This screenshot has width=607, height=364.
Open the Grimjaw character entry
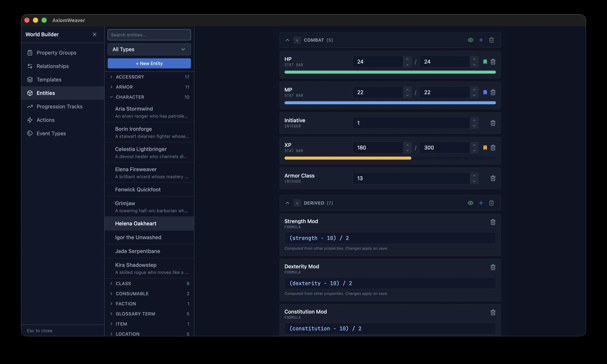pyautogui.click(x=125, y=203)
